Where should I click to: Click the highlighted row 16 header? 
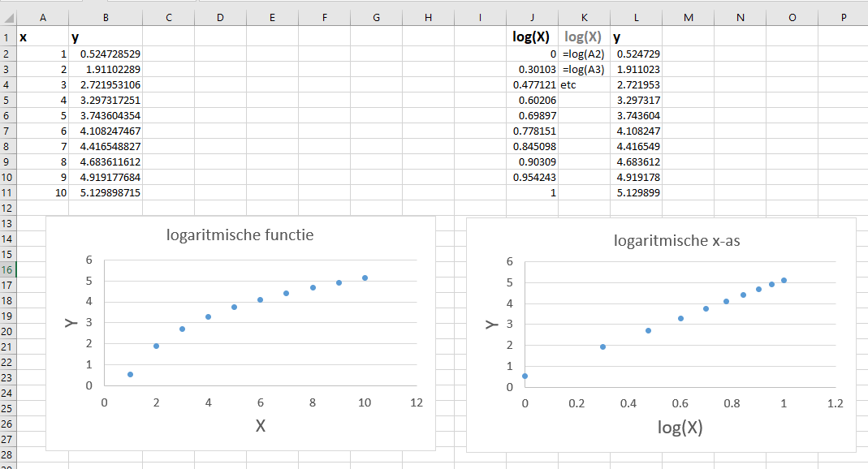coord(8,270)
